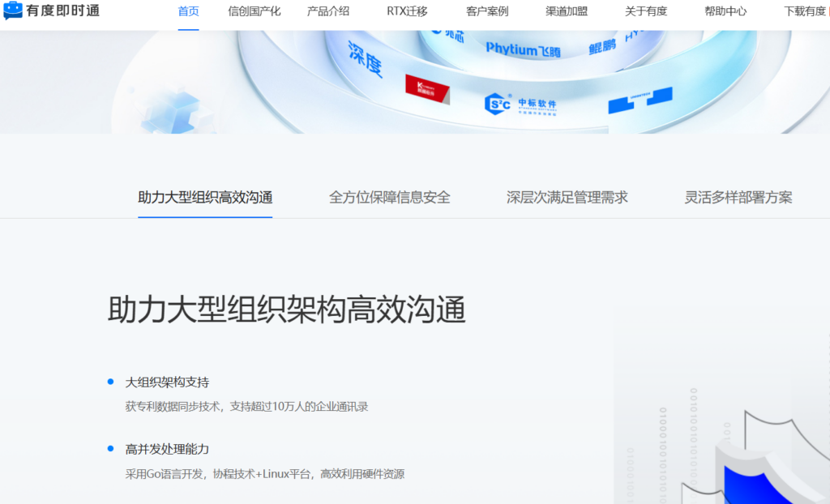Open the 帮助中心 navigation link
Screen dimensions: 830x504
point(725,11)
